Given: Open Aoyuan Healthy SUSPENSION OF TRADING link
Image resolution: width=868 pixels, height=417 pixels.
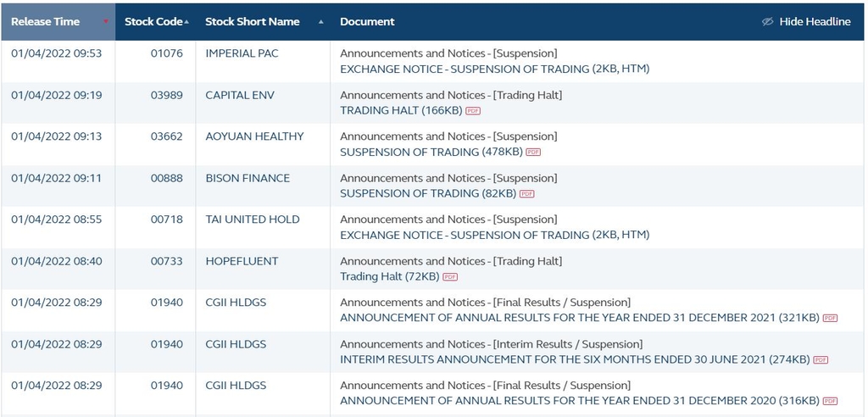Looking at the screenshot, I should (431, 152).
